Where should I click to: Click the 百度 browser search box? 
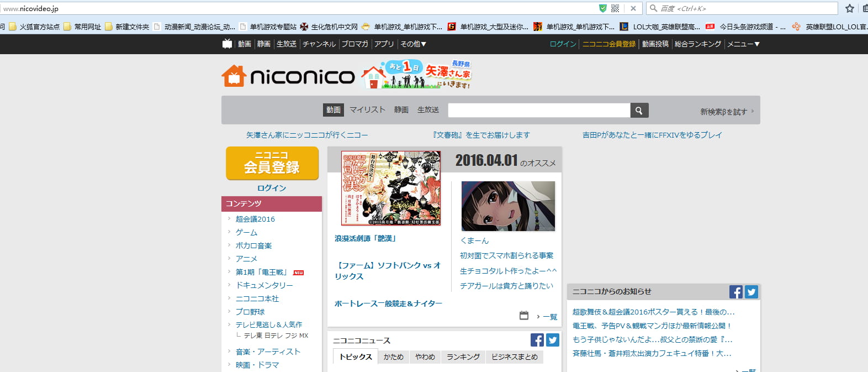[743, 8]
